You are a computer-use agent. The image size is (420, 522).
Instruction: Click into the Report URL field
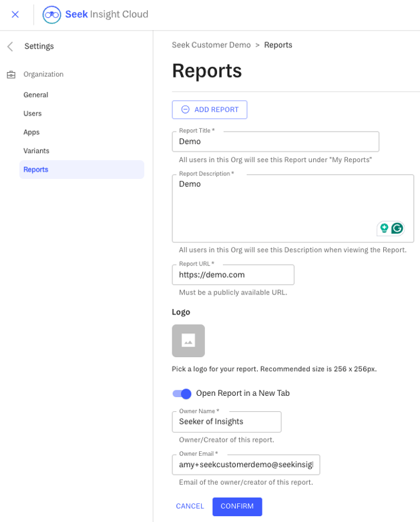click(233, 274)
